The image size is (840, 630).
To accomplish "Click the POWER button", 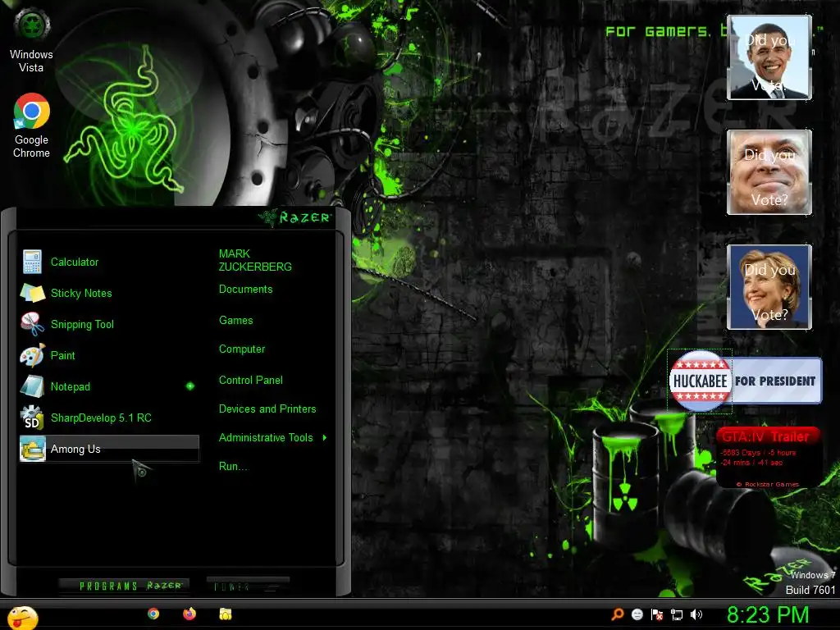I will pos(248,586).
